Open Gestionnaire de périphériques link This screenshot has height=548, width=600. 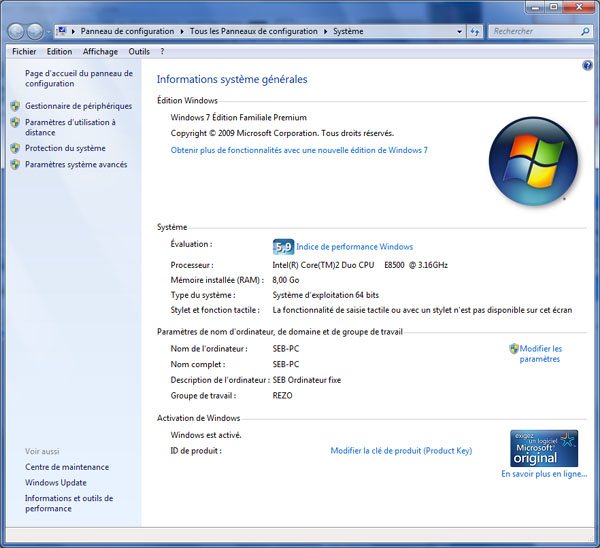point(78,106)
